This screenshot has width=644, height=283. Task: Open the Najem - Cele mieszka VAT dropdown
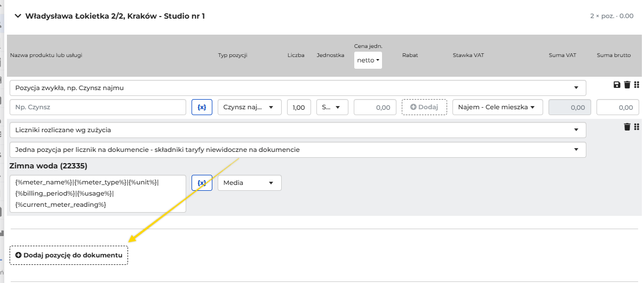(498, 107)
